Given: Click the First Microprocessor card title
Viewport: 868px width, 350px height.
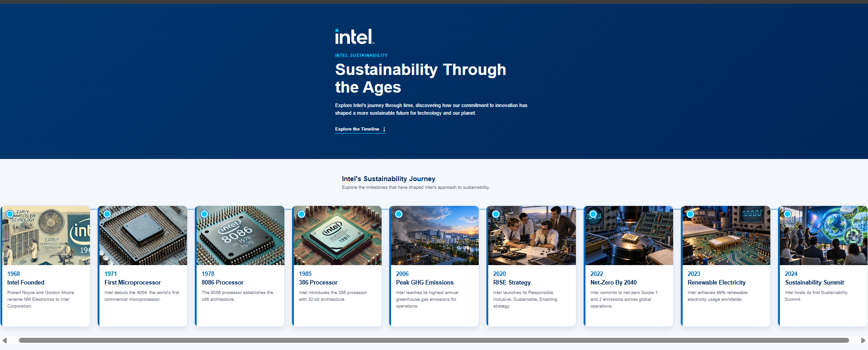Looking at the screenshot, I should click(132, 283).
